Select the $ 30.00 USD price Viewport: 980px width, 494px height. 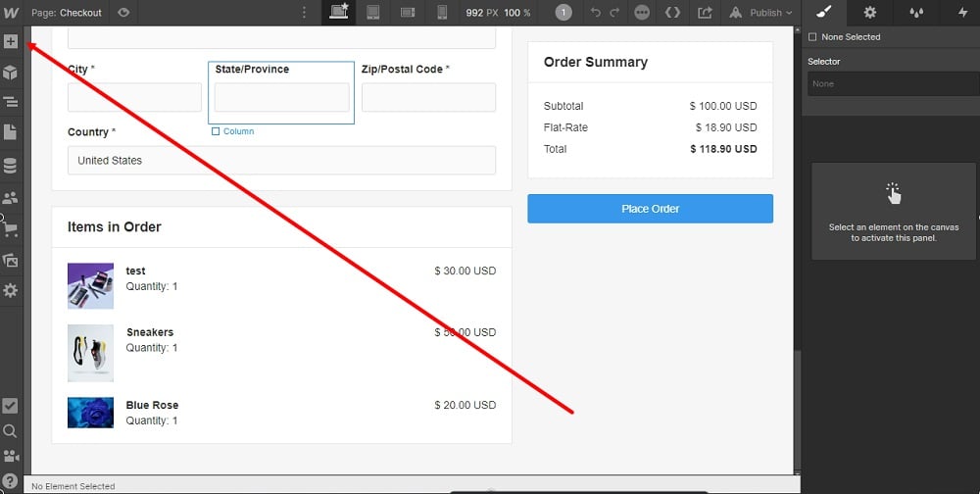pyautogui.click(x=465, y=271)
